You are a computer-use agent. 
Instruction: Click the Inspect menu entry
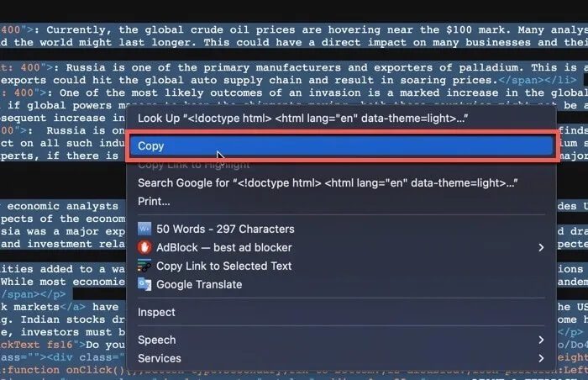pos(156,313)
